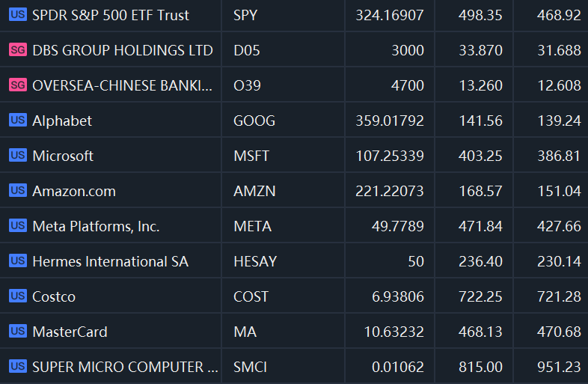Screen dimensions: 588x384
Task: Click the 3000 quantity in DBS row
Action: click(408, 50)
